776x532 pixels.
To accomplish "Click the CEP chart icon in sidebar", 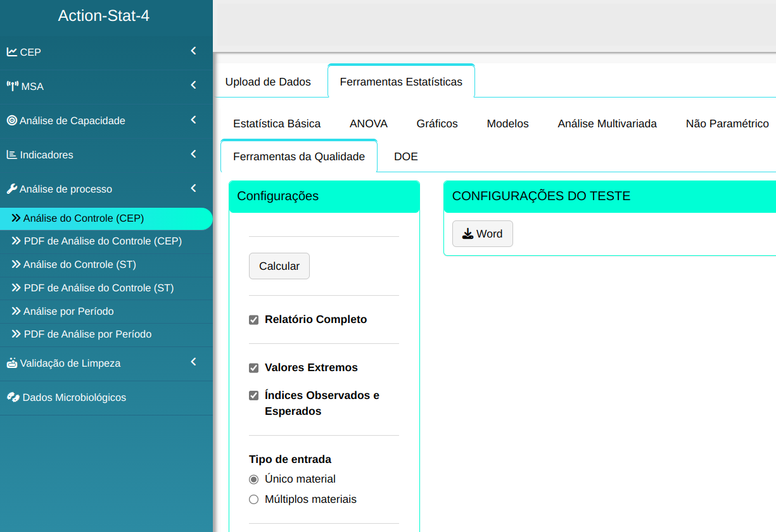I will click(12, 52).
